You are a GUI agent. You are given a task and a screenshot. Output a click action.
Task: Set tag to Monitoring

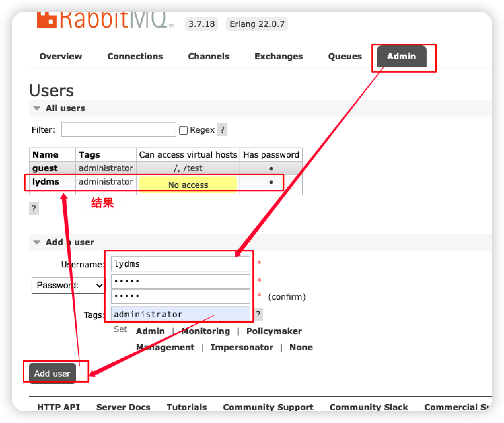[206, 331]
